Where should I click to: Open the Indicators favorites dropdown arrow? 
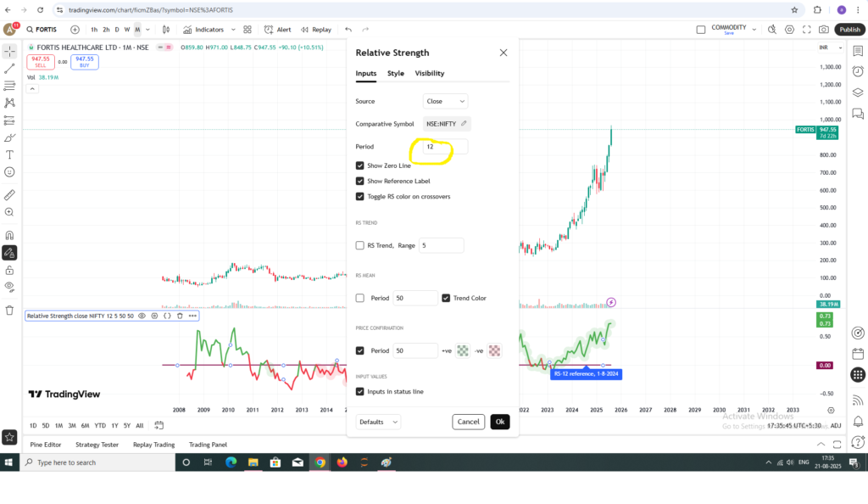233,30
